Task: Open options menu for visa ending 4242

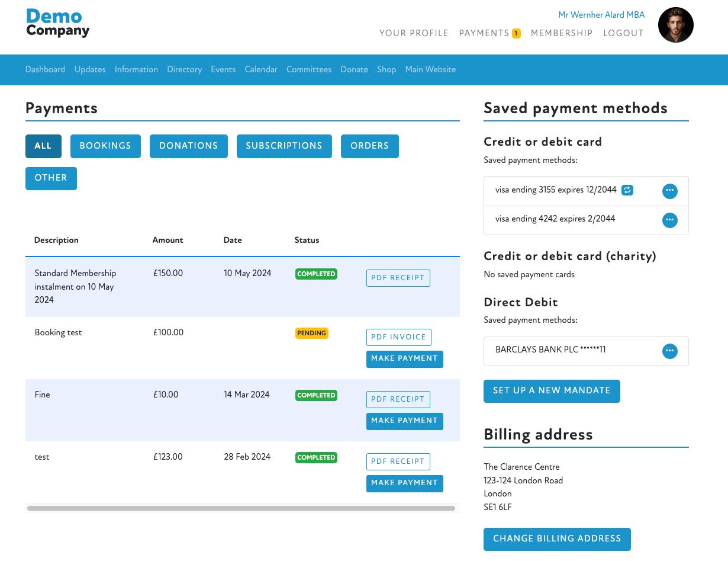Action: coord(669,220)
